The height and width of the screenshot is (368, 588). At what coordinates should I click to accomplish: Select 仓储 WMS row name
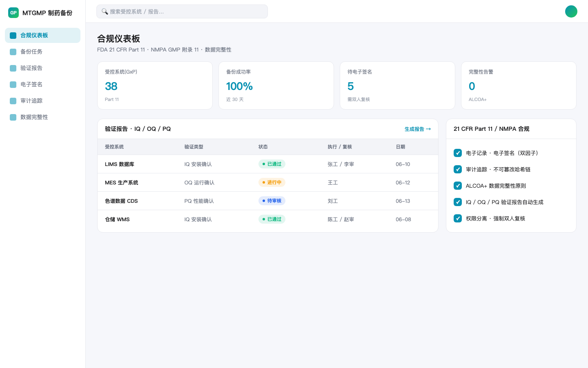click(x=117, y=220)
